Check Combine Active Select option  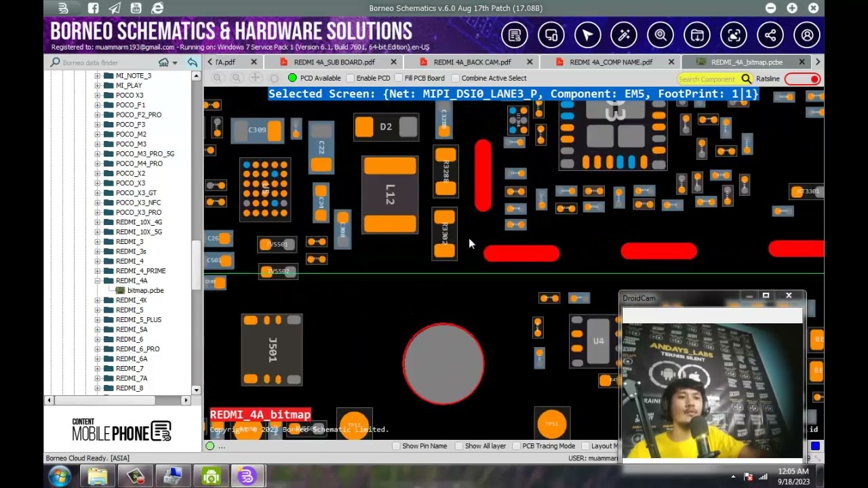click(456, 78)
